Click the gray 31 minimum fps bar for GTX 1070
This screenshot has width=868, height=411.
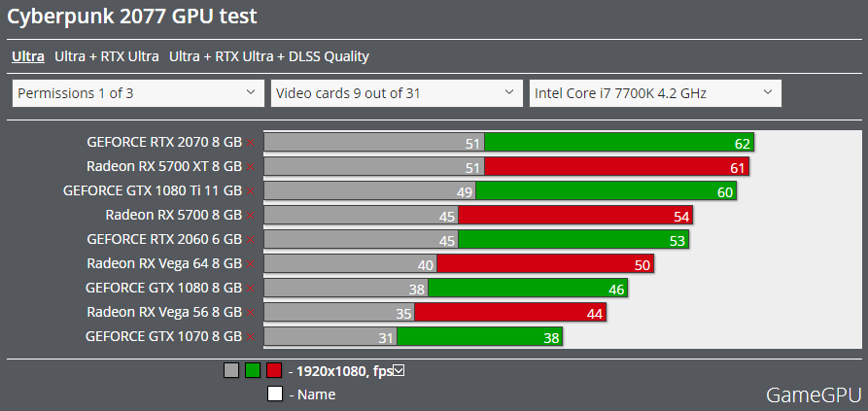tap(330, 336)
